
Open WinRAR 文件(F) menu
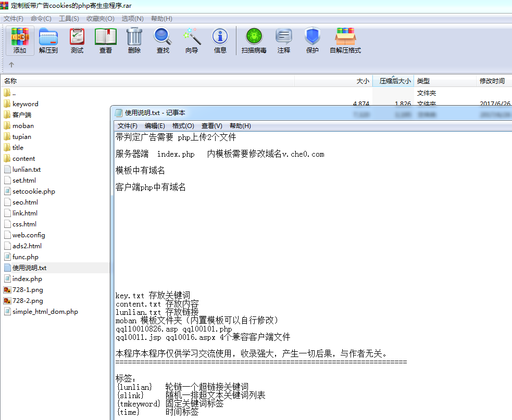coord(14,19)
